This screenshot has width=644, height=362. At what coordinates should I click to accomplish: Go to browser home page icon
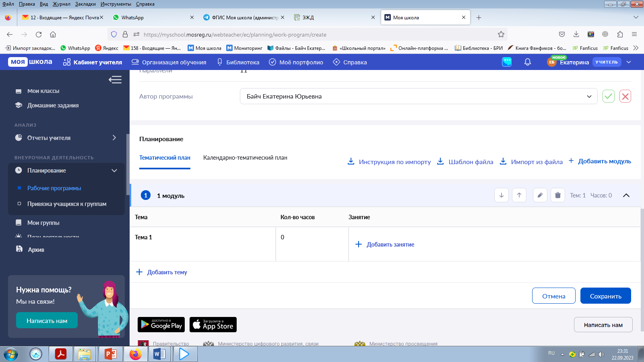[x=53, y=34]
